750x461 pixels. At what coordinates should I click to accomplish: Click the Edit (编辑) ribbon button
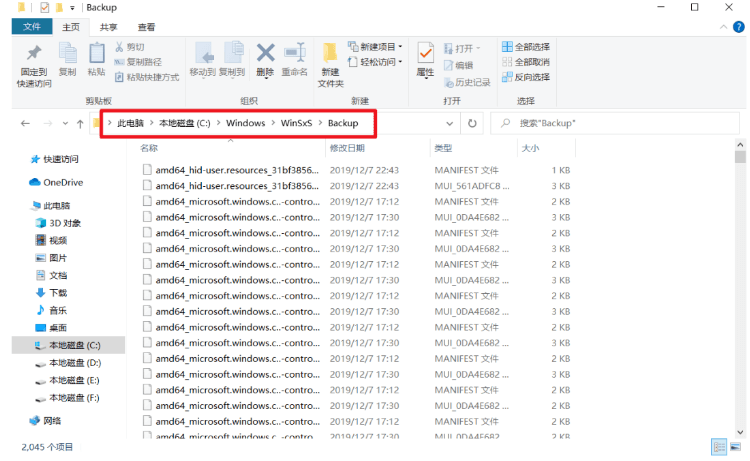click(x=459, y=66)
